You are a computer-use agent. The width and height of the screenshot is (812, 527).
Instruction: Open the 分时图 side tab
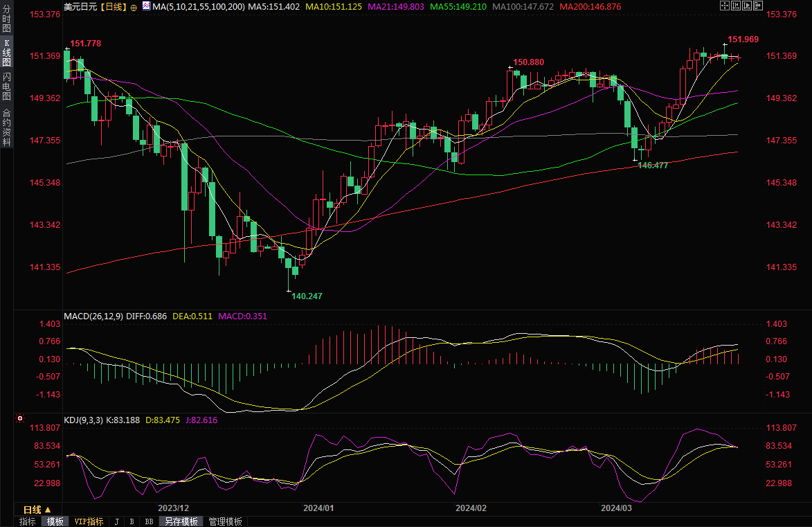[x=6, y=19]
